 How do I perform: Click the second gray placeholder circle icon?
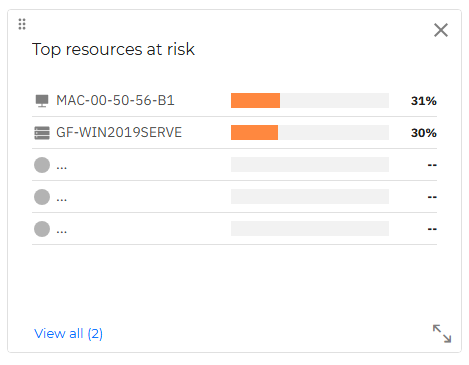[42, 197]
